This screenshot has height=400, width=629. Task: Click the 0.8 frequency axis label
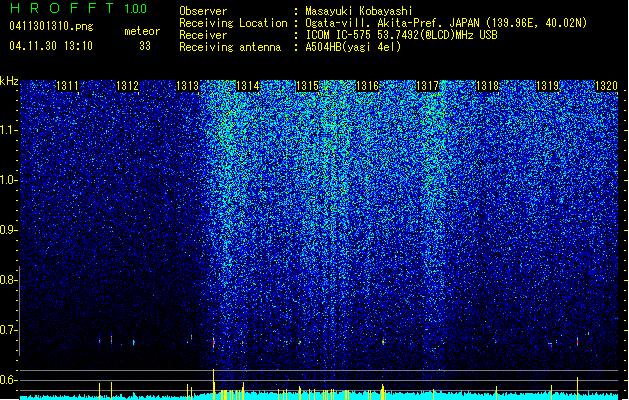tap(8, 280)
